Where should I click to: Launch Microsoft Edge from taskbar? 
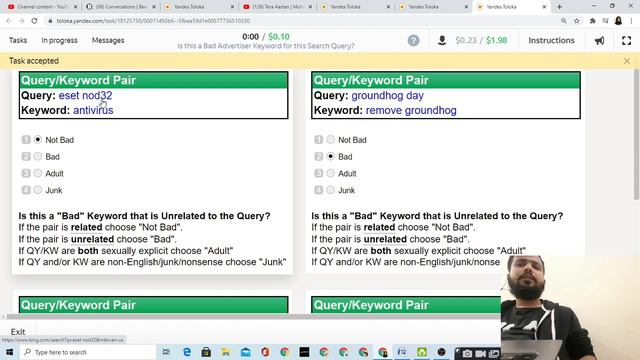pyautogui.click(x=187, y=352)
